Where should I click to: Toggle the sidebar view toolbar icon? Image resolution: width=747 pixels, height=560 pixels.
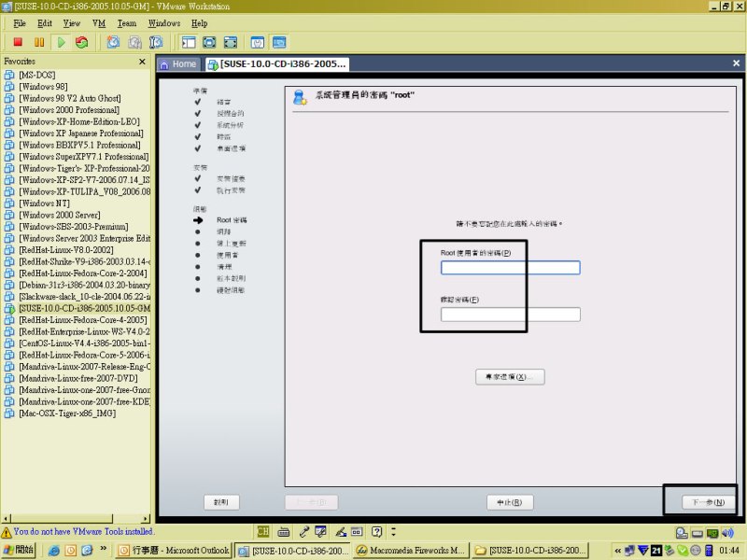click(x=189, y=42)
